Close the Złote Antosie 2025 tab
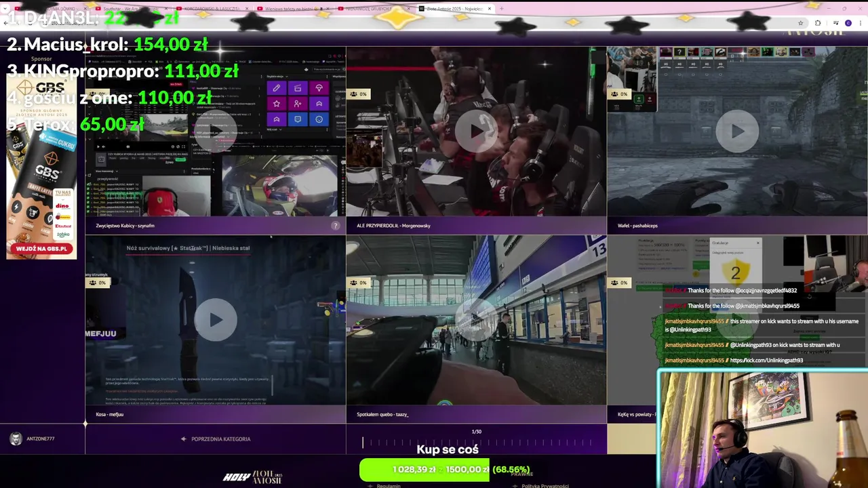868x488 pixels. (x=490, y=9)
